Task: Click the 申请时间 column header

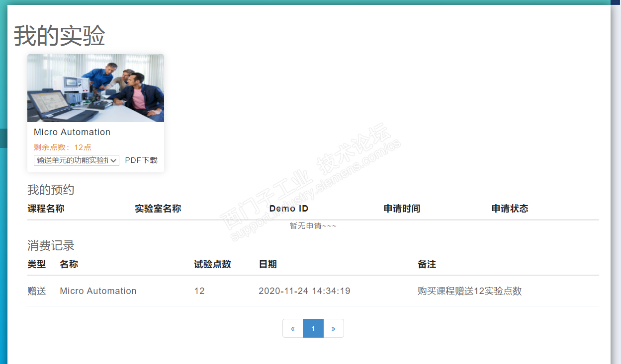Action: pos(402,209)
